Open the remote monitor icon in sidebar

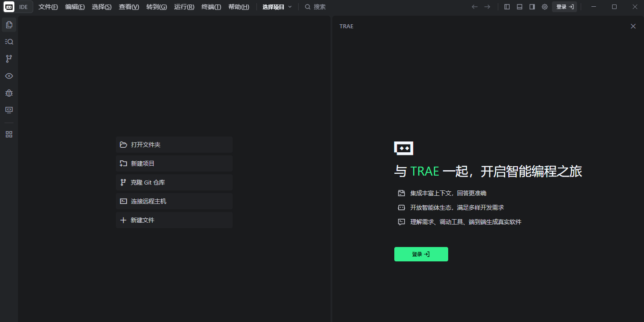coord(9,110)
